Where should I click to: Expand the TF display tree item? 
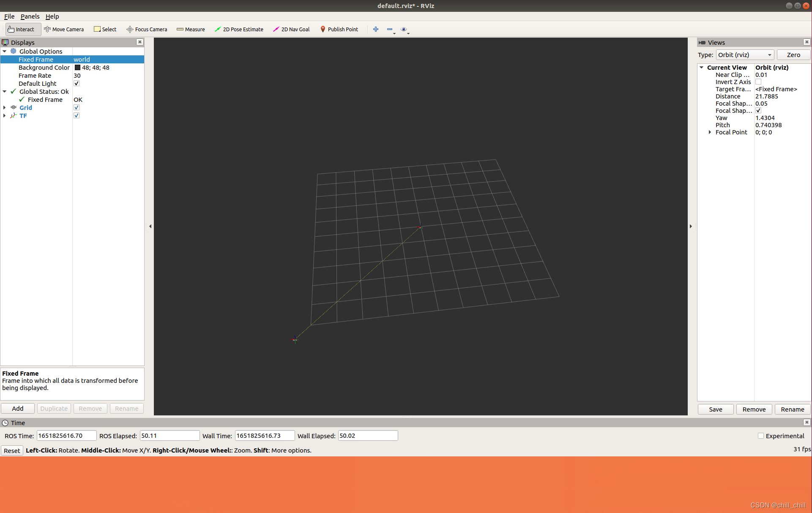click(x=5, y=116)
